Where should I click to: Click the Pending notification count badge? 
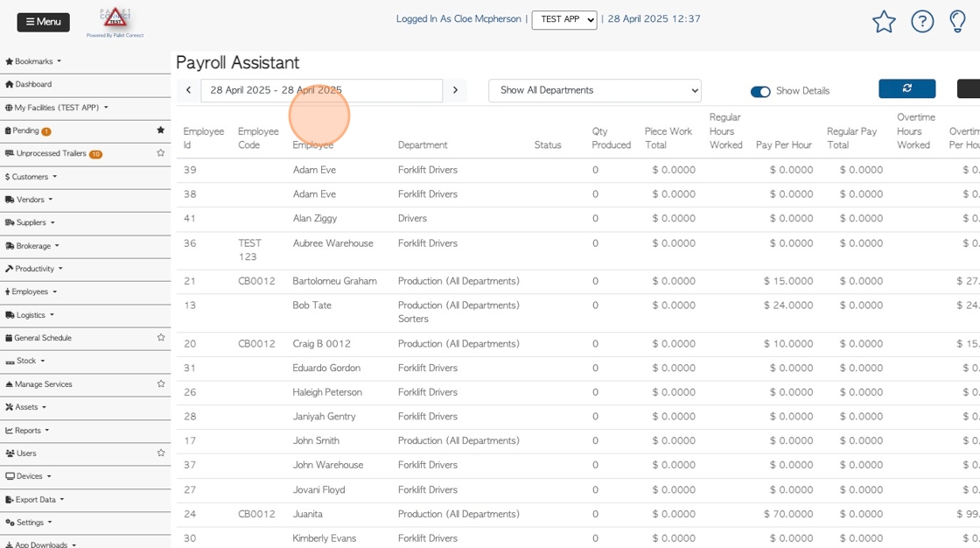(46, 131)
